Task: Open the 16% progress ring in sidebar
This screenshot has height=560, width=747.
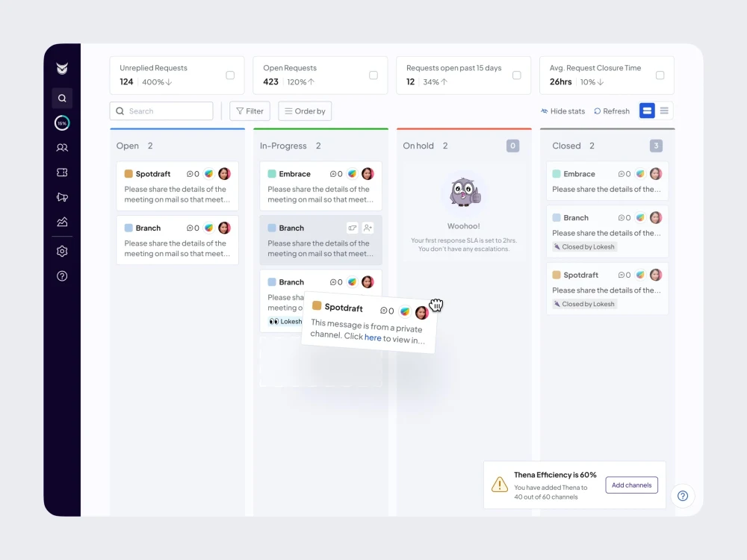Action: pos(62,123)
